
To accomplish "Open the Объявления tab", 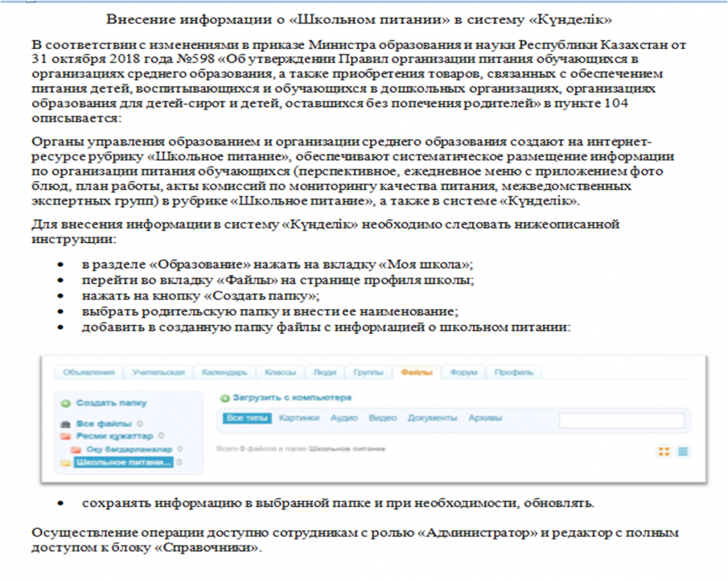I will (89, 373).
